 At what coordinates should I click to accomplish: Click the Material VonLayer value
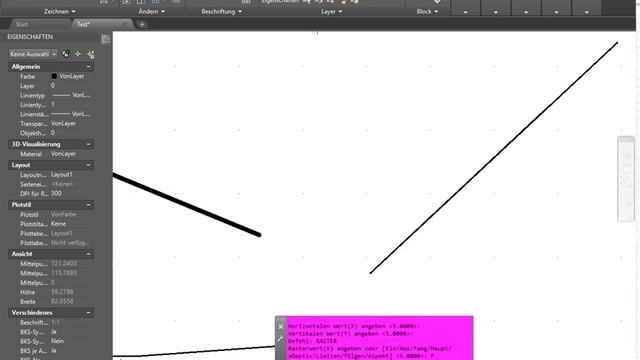click(x=63, y=154)
